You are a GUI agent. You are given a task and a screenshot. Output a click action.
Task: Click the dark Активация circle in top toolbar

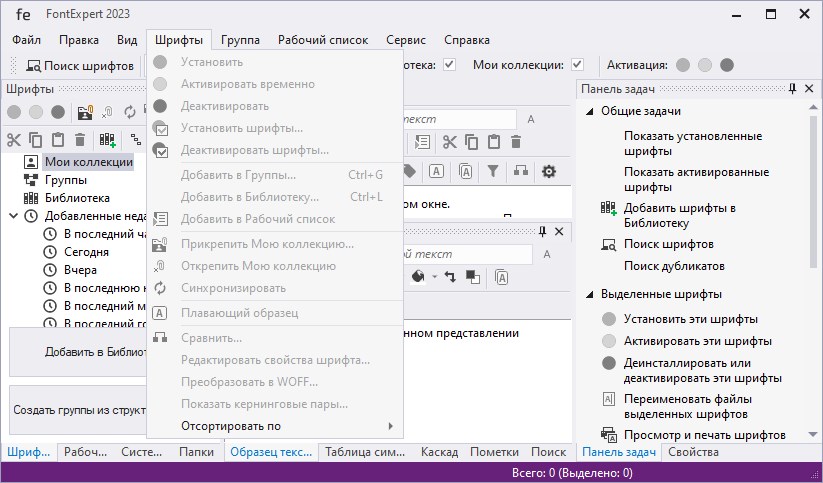coord(727,65)
